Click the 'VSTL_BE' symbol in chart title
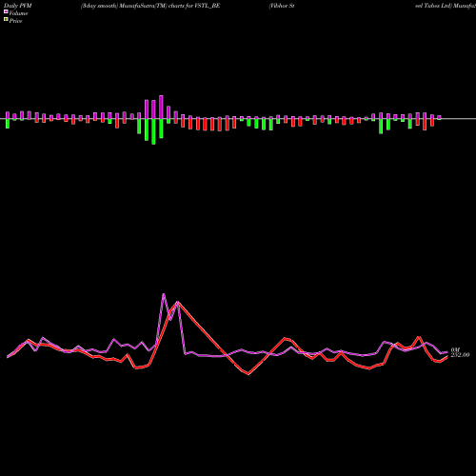 207,6
